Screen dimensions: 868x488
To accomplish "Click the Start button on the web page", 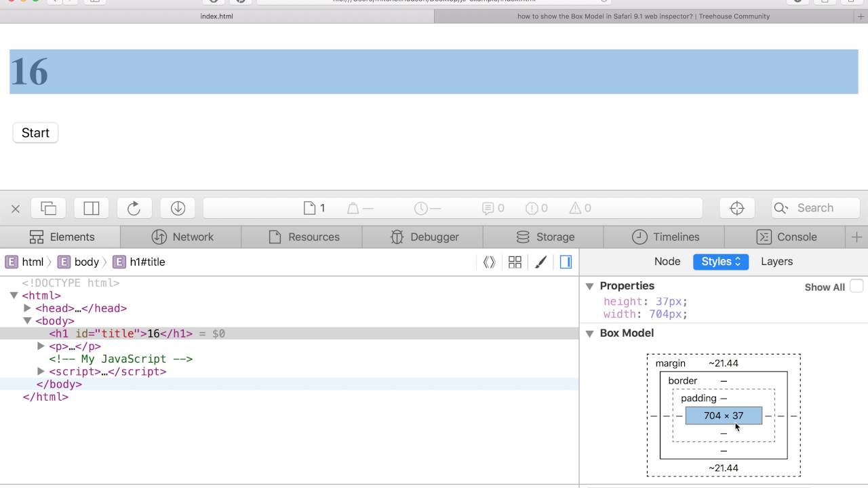I will 35,133.
